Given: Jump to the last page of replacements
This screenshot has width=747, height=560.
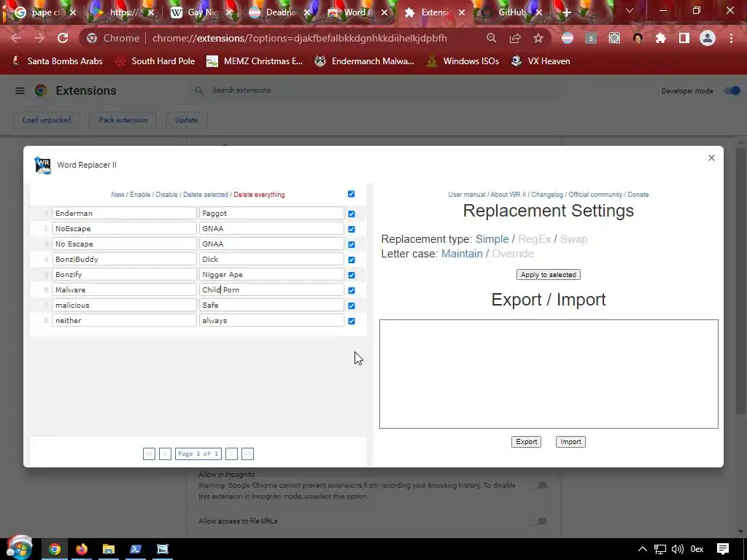Looking at the screenshot, I should click(x=248, y=454).
